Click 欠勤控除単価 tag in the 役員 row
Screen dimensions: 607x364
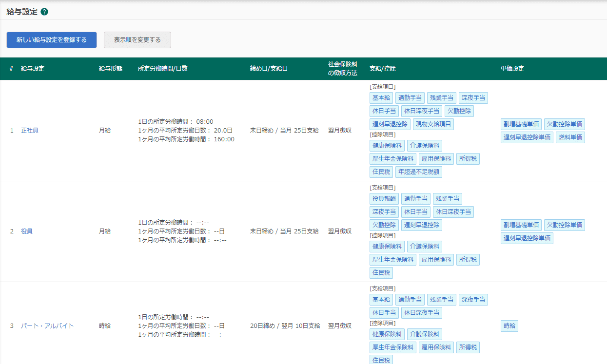(564, 225)
